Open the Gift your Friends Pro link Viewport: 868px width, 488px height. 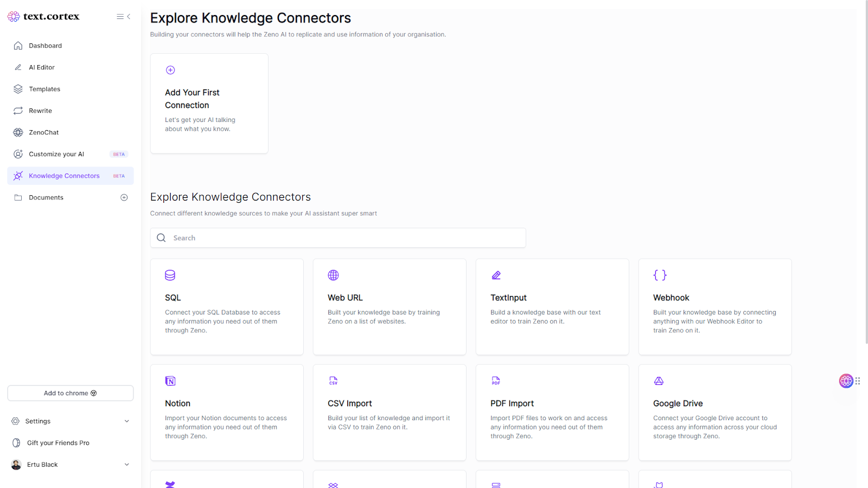[x=58, y=443]
